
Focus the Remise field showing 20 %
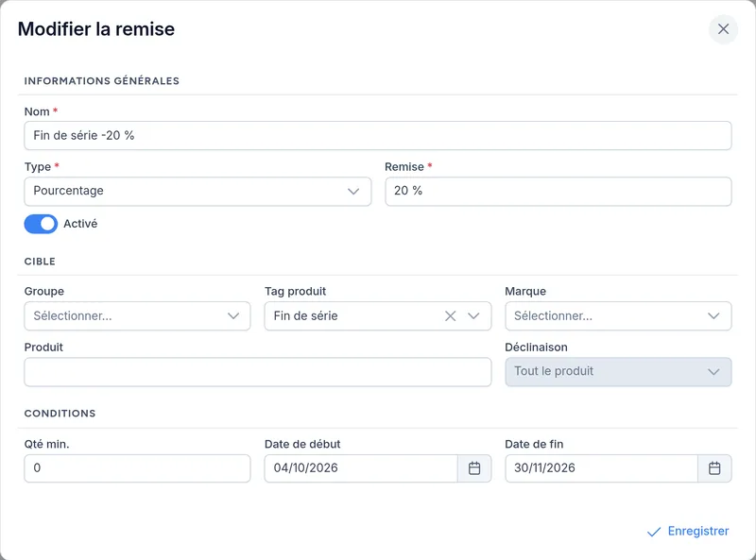point(558,192)
